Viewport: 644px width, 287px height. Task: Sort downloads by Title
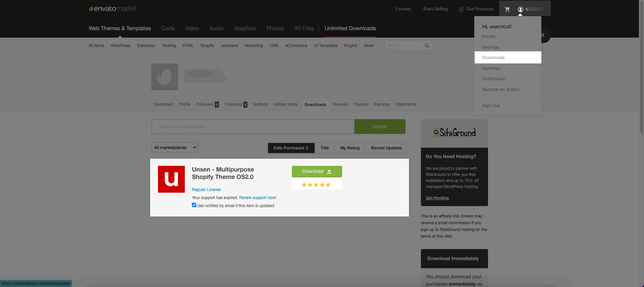point(325,148)
